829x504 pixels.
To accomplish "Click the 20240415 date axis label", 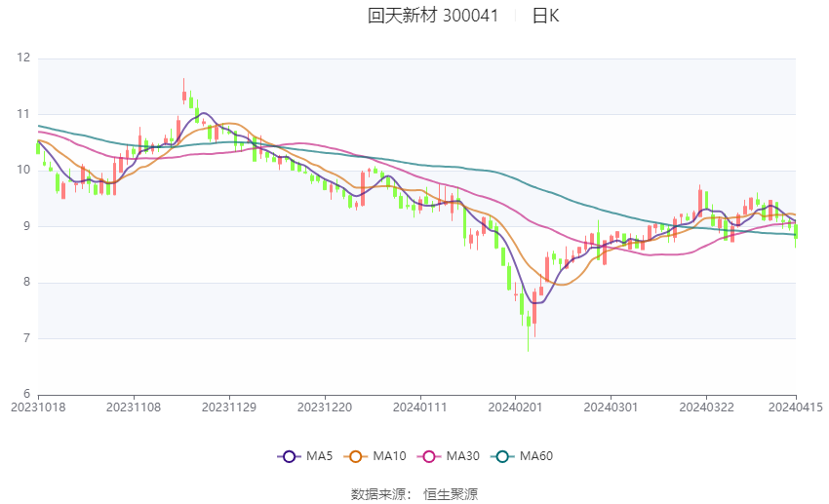I will pyautogui.click(x=795, y=407).
